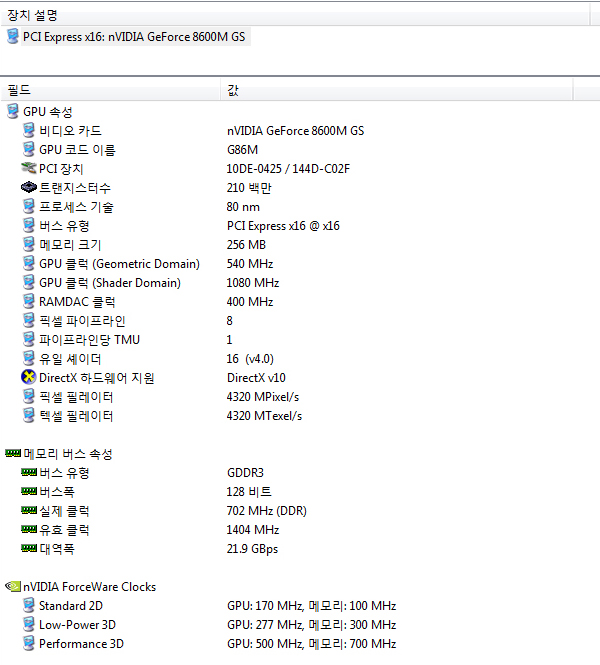
Task: Click the Performance 3D row icon
Action: tap(29, 643)
